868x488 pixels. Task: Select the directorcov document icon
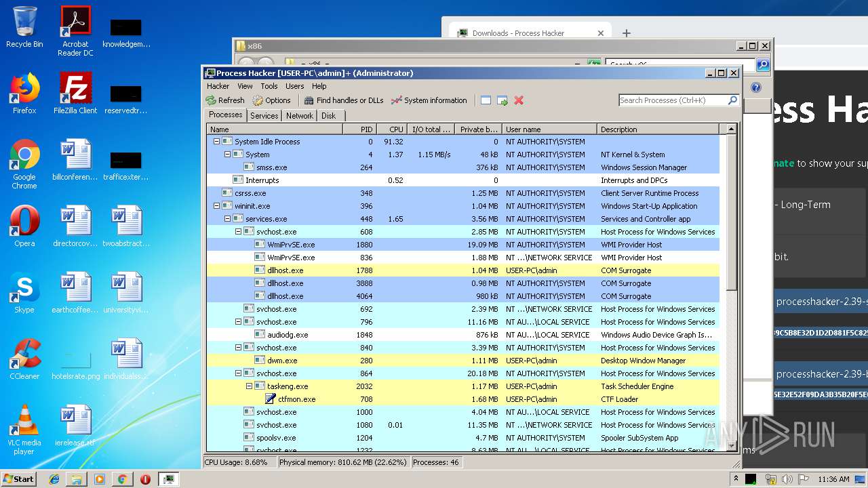(75, 226)
